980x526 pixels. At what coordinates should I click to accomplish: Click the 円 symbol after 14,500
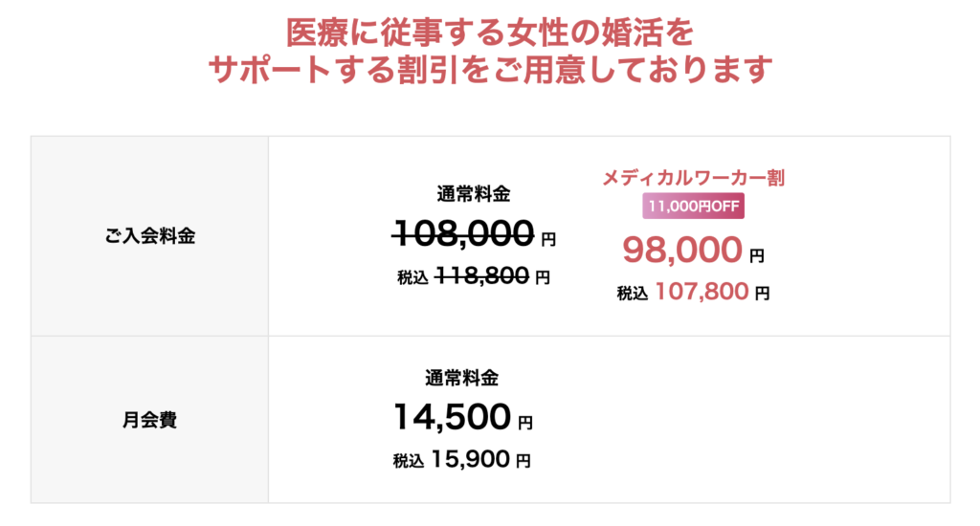[x=524, y=422]
